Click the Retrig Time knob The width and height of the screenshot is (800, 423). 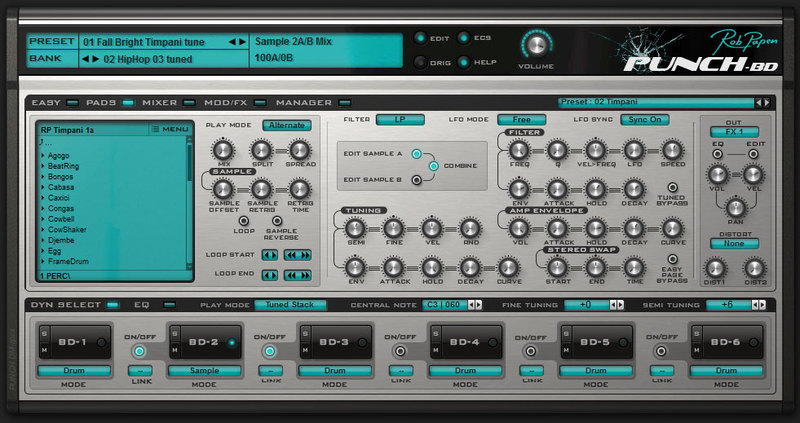299,189
